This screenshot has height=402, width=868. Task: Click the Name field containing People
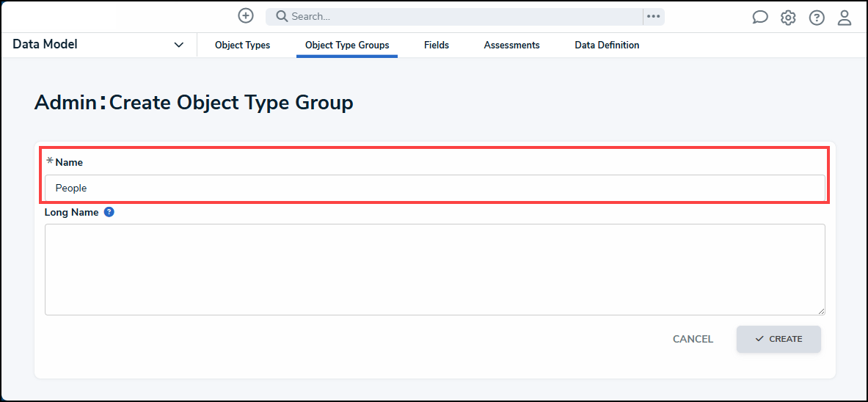tap(434, 188)
